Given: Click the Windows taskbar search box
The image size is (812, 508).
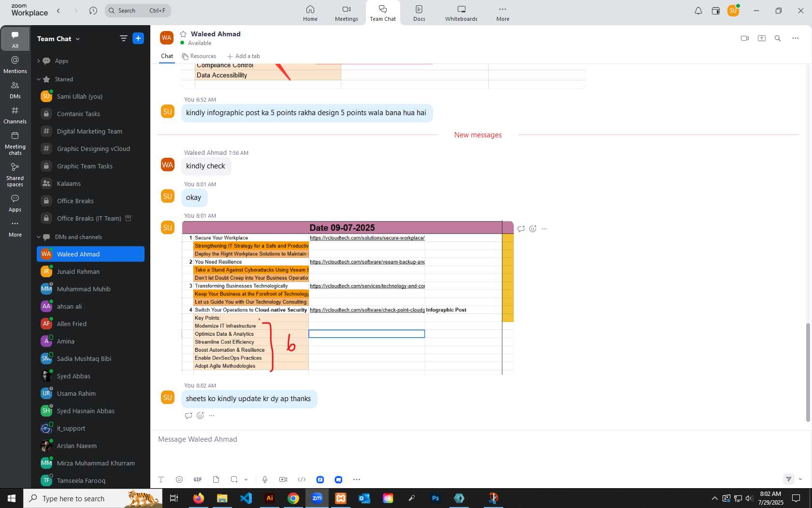Looking at the screenshot, I should click(93, 498).
